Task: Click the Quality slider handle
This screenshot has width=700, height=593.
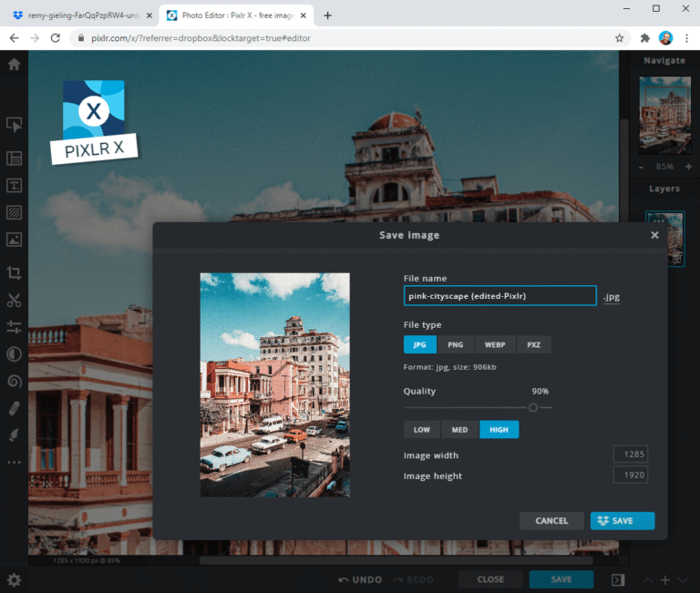Action: point(533,407)
